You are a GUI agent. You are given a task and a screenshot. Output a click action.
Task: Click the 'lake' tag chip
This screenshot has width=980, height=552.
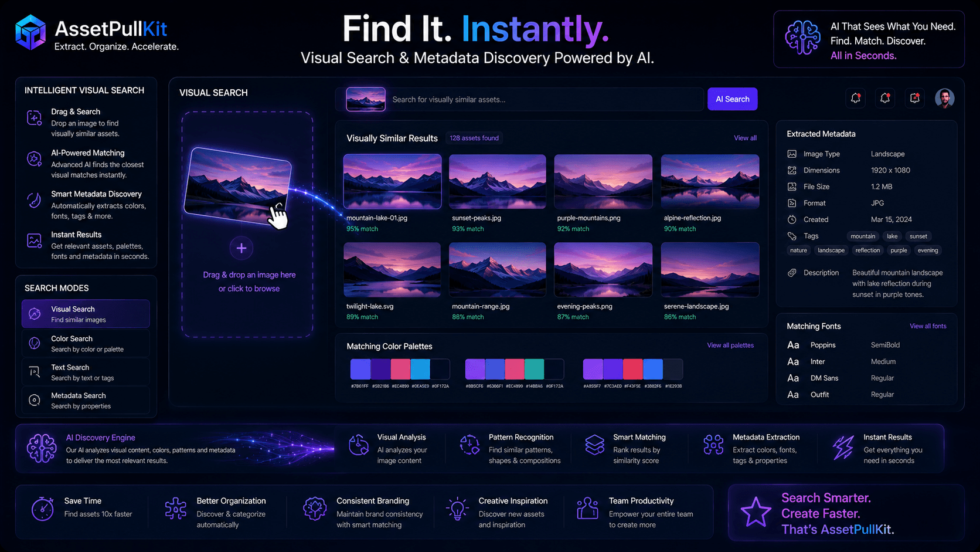(892, 236)
